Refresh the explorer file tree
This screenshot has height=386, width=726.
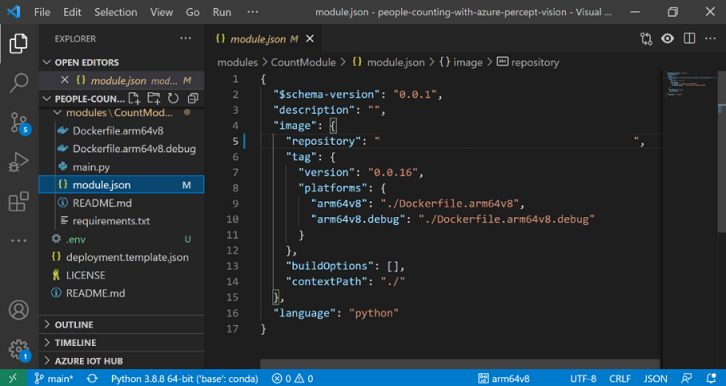click(x=173, y=98)
